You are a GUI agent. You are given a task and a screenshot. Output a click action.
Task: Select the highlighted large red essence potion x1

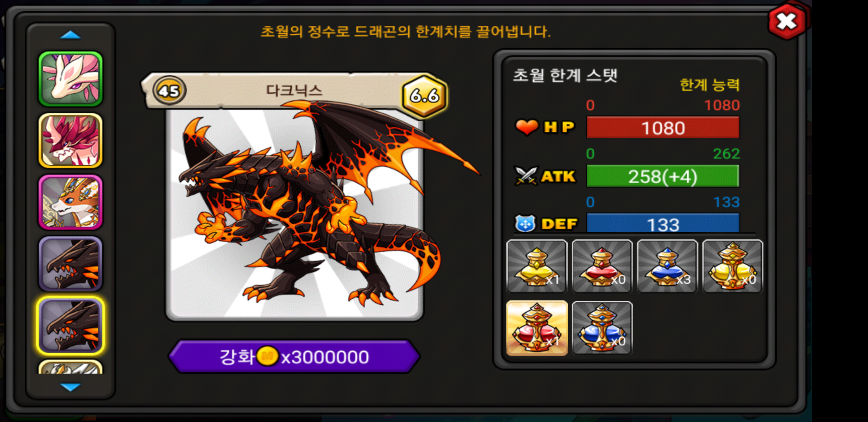[536, 328]
